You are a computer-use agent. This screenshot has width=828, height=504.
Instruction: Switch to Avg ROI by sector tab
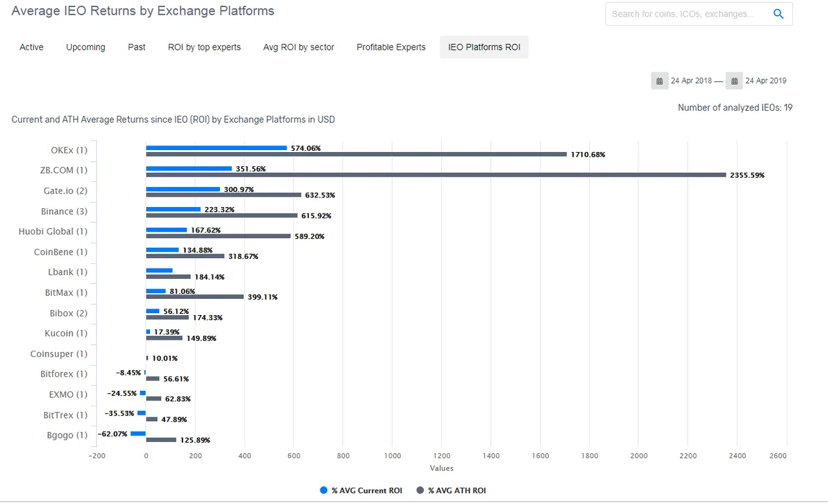[299, 47]
